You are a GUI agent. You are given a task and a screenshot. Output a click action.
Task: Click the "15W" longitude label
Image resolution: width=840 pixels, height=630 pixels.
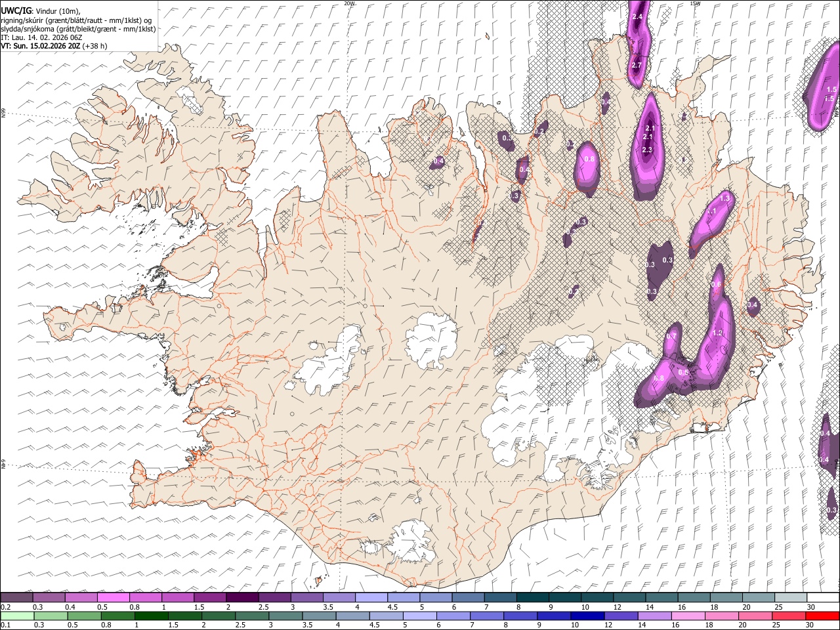(695, 3)
